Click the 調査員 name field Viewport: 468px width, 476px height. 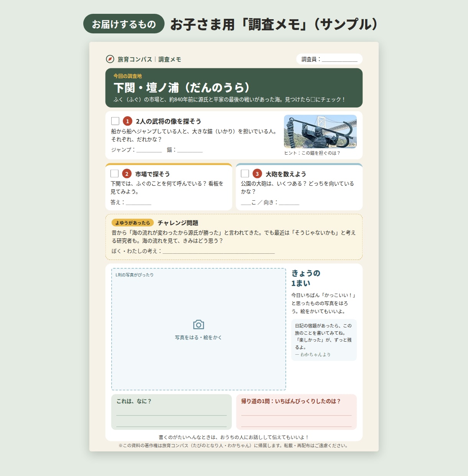329,59
